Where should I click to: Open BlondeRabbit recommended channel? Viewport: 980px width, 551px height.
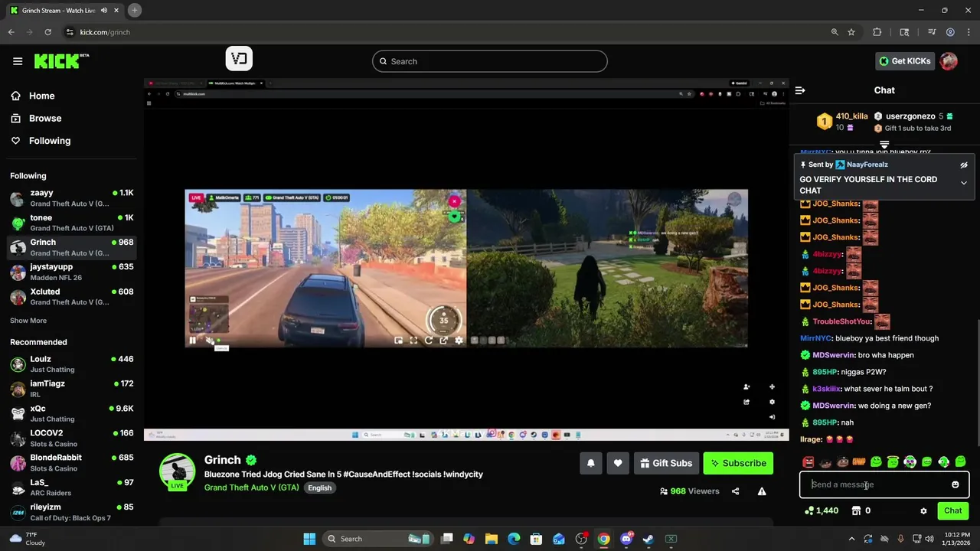[x=72, y=462]
